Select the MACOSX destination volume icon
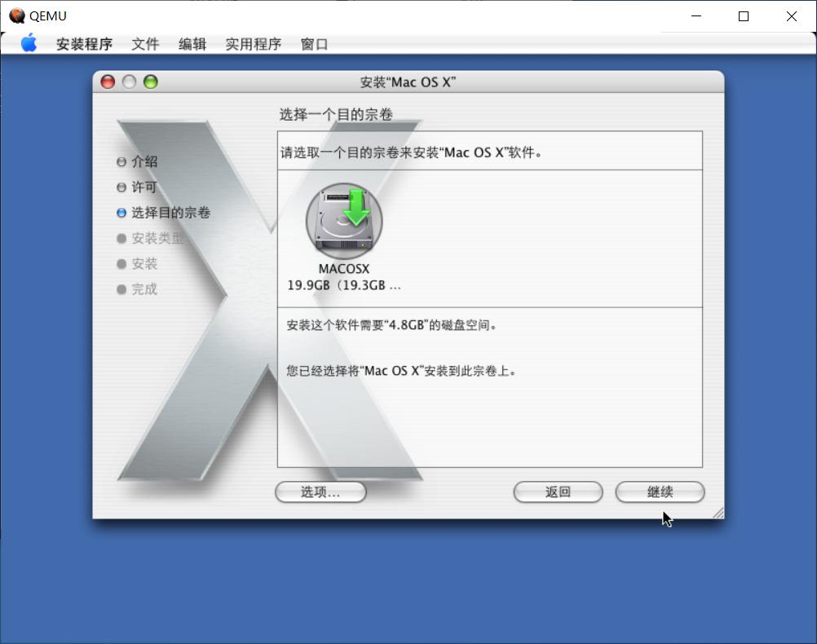The height and width of the screenshot is (644, 817). [x=343, y=220]
